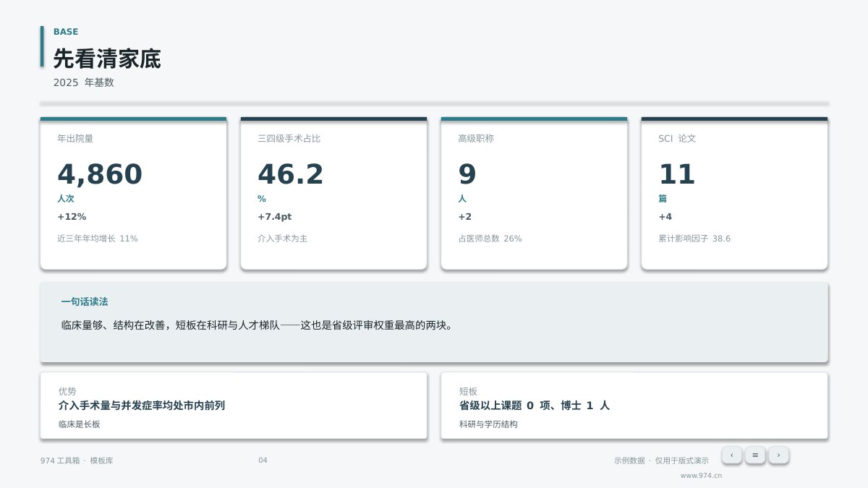Click the +2 change under 高级职称
Image resolution: width=868 pixels, height=488 pixels.
click(x=465, y=217)
